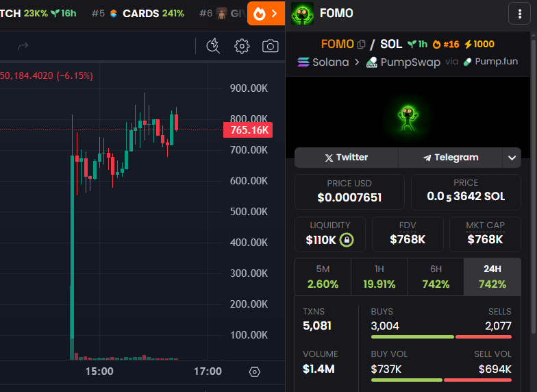Screen dimensions: 537x392
Task: Click the right panel vertical scrollbar
Action: tap(533, 185)
